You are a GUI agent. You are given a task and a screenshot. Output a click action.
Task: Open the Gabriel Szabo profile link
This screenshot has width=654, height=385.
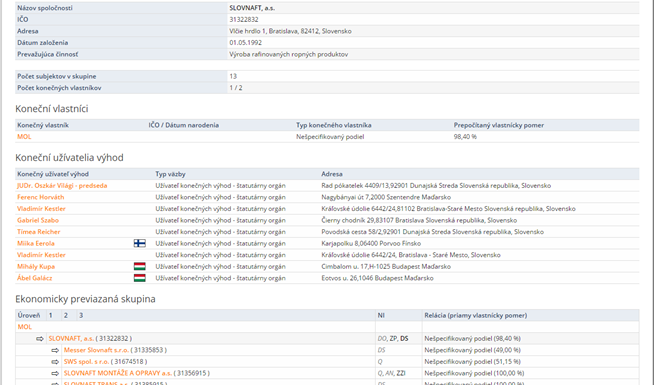pyautogui.click(x=38, y=220)
